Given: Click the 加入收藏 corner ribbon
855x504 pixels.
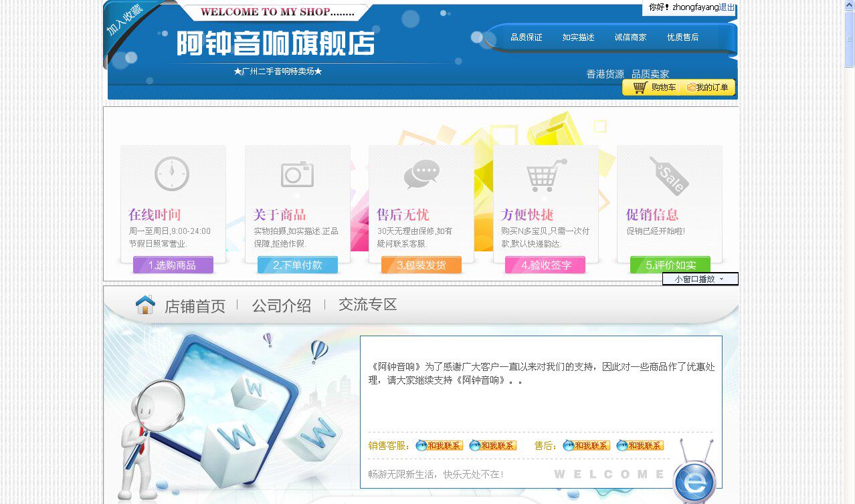Looking at the screenshot, I should point(125,21).
